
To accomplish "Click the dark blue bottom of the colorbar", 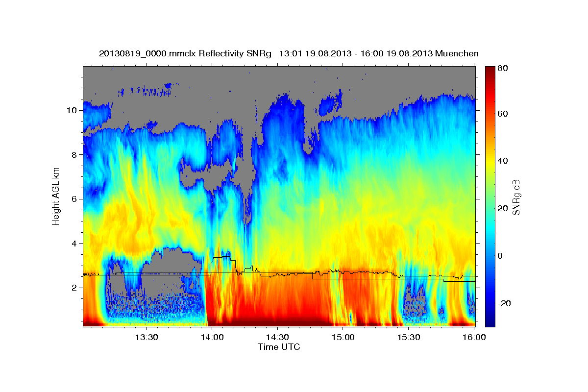I will tap(490, 321).
